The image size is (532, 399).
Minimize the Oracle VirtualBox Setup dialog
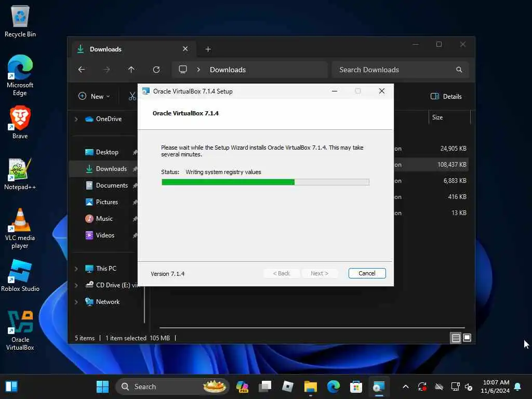pyautogui.click(x=335, y=91)
